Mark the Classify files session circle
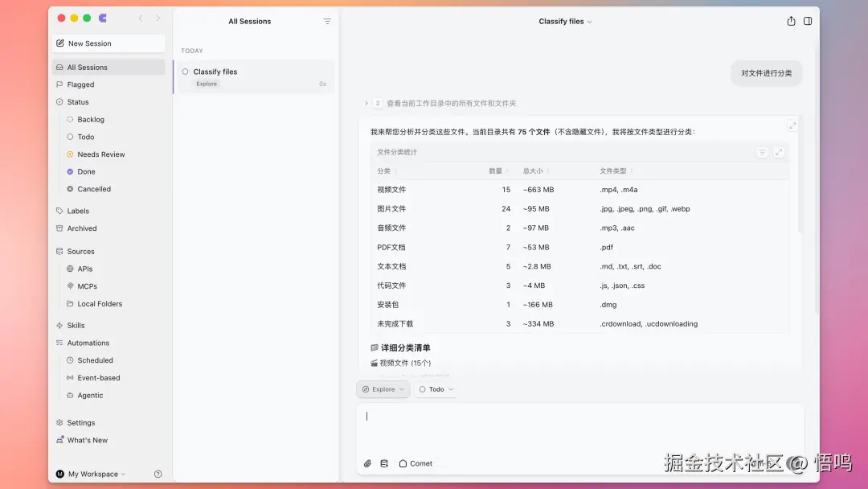 pyautogui.click(x=186, y=71)
